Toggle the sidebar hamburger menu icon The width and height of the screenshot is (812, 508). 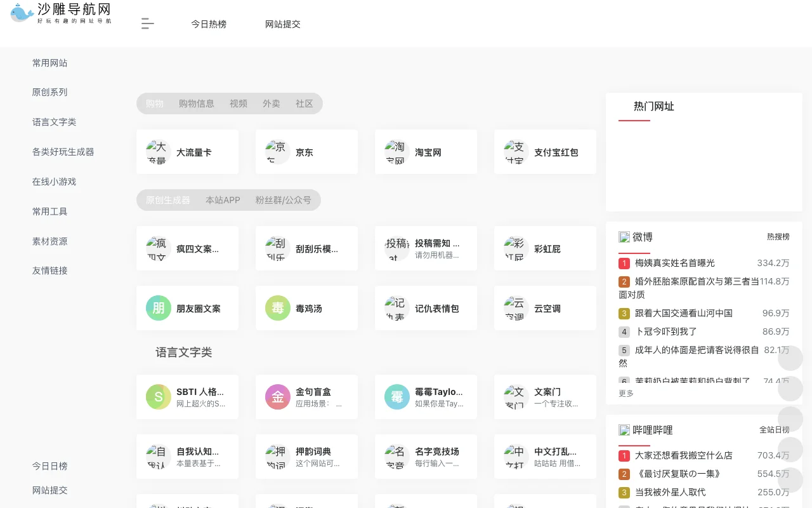(x=147, y=24)
